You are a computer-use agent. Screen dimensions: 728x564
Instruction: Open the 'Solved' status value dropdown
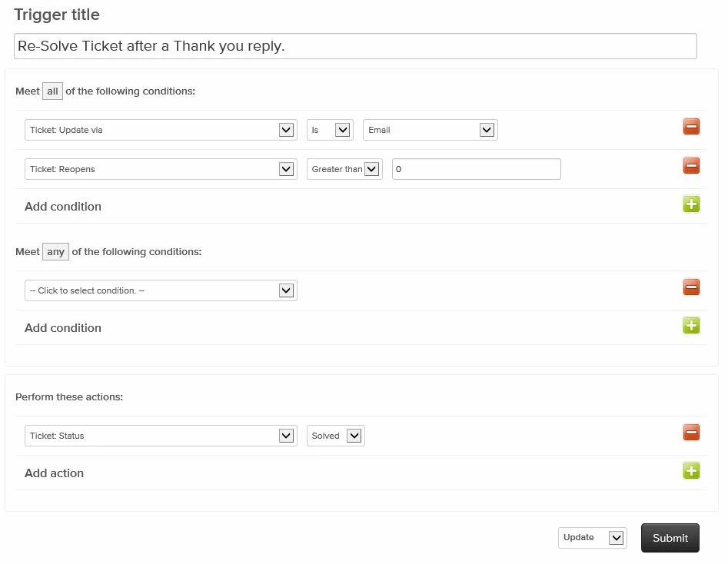click(x=336, y=436)
